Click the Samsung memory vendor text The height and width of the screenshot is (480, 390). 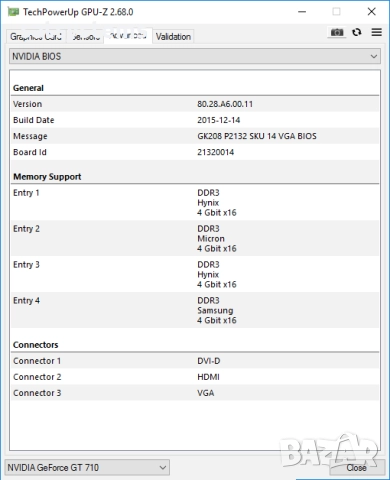pos(215,311)
